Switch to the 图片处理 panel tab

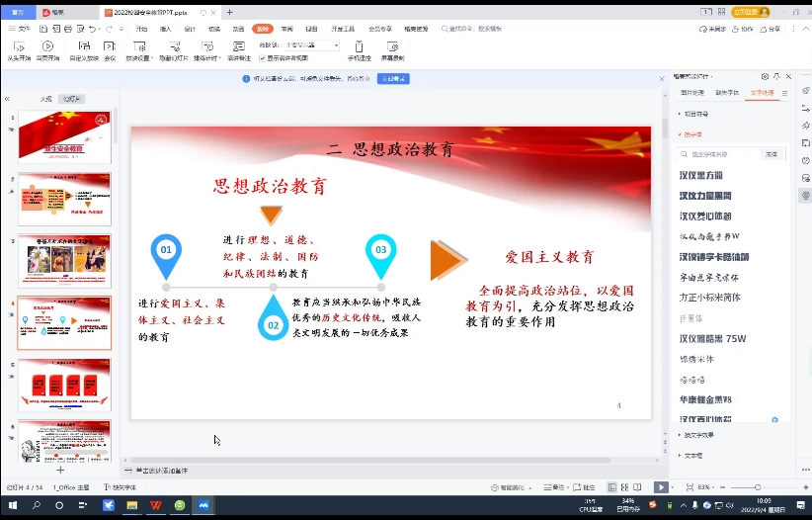[692, 93]
